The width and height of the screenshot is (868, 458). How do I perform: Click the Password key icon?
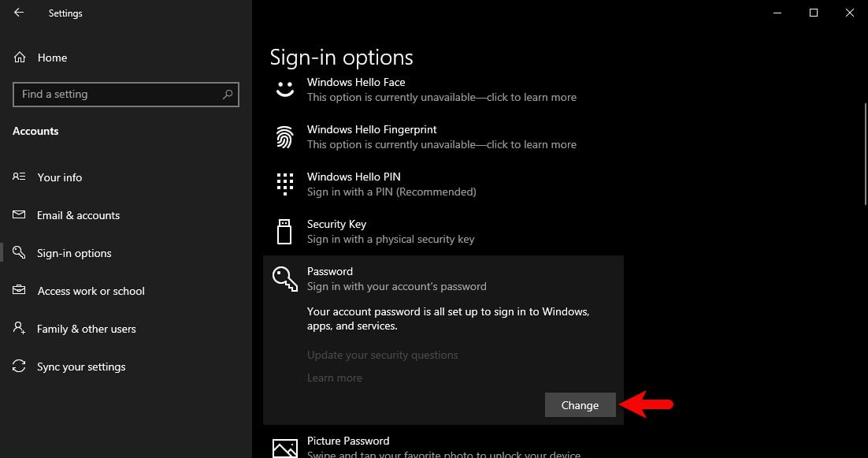(285, 278)
